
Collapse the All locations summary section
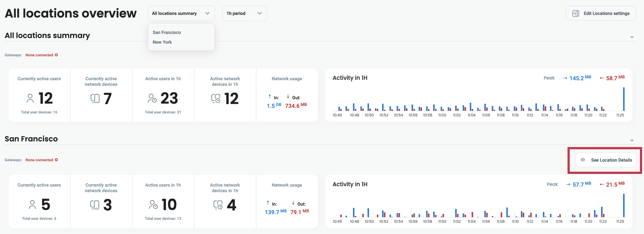click(x=632, y=37)
